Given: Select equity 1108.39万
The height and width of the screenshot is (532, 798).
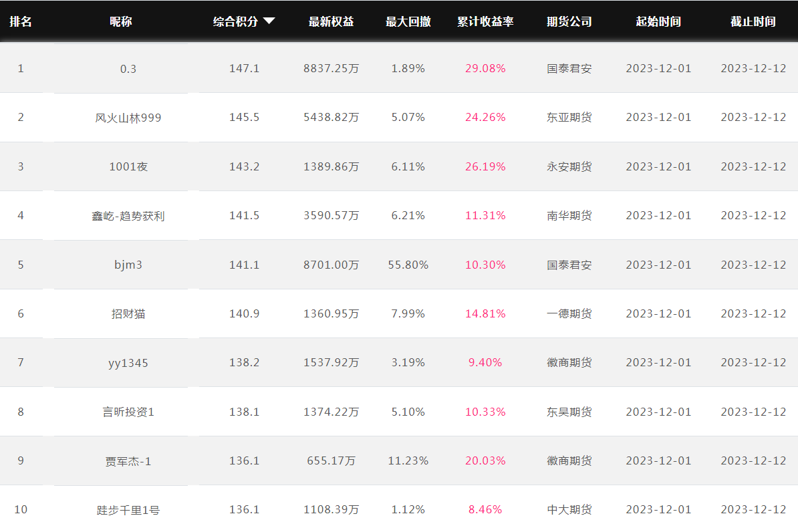Looking at the screenshot, I should [331, 509].
